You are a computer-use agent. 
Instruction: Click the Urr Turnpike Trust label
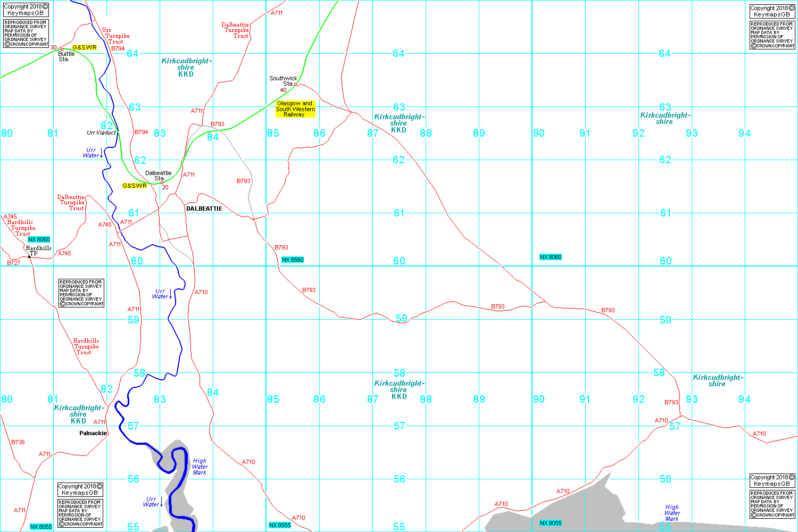pos(115,36)
